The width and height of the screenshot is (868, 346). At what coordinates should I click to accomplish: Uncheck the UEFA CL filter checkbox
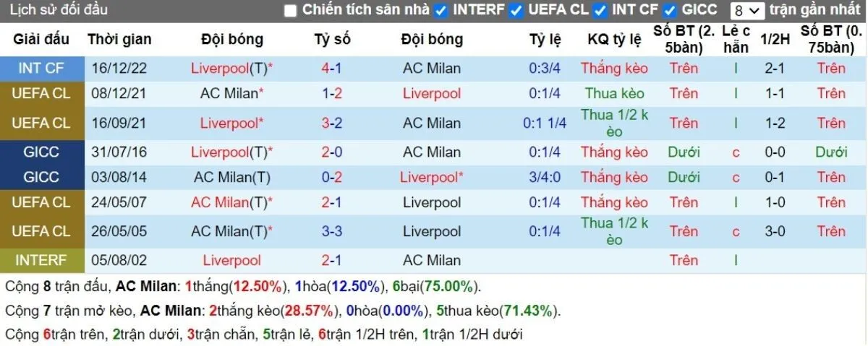click(516, 11)
